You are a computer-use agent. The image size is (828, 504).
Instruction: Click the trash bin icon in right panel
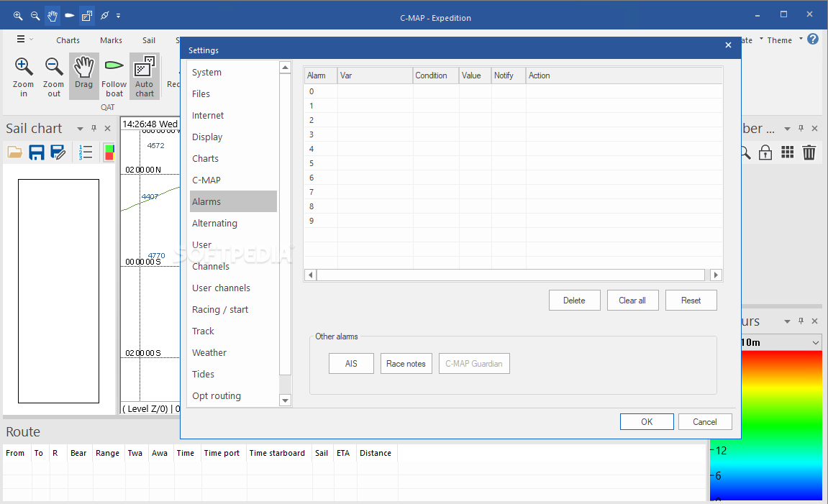(809, 152)
